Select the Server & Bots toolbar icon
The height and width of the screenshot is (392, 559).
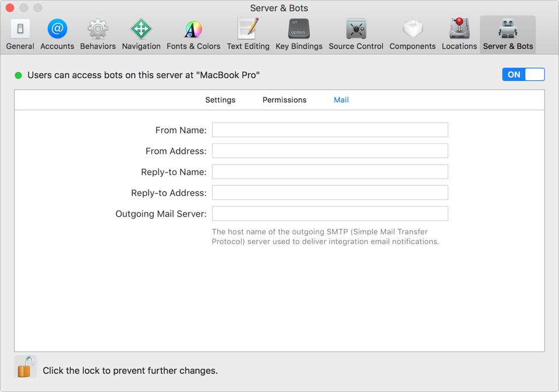pos(507,33)
